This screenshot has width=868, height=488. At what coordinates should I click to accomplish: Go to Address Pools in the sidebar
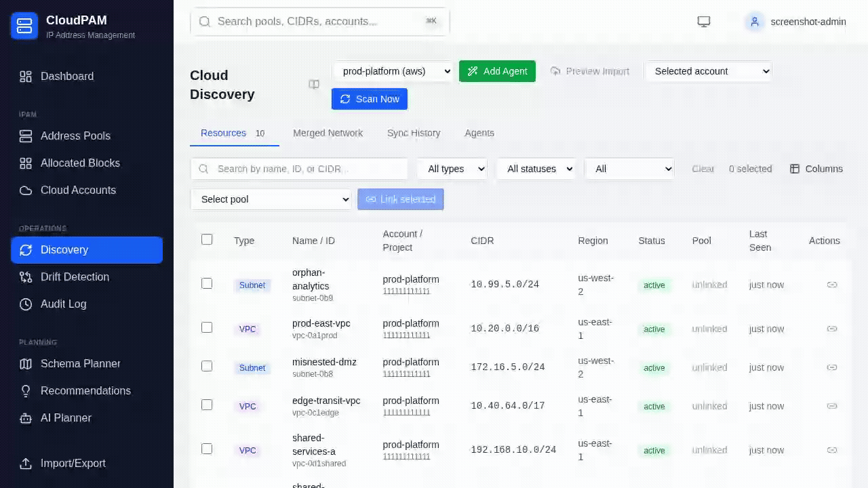tap(87, 136)
